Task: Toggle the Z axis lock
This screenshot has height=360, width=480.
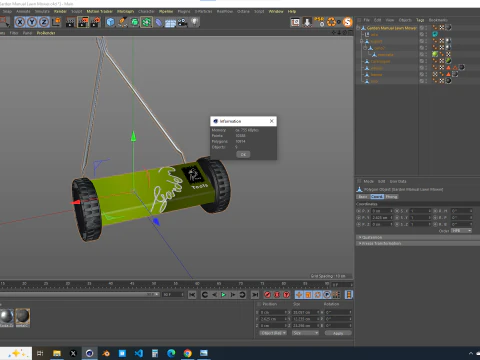Action: (x=44, y=22)
